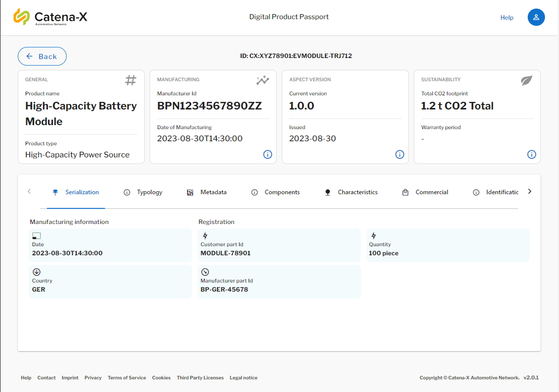Click the Manufacturing card chart icon
559x392 pixels.
coord(262,80)
